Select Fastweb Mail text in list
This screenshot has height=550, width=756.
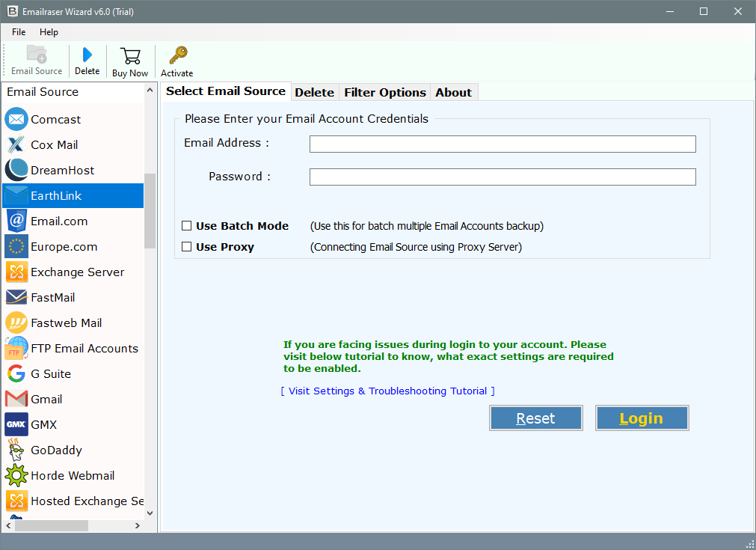click(x=67, y=323)
